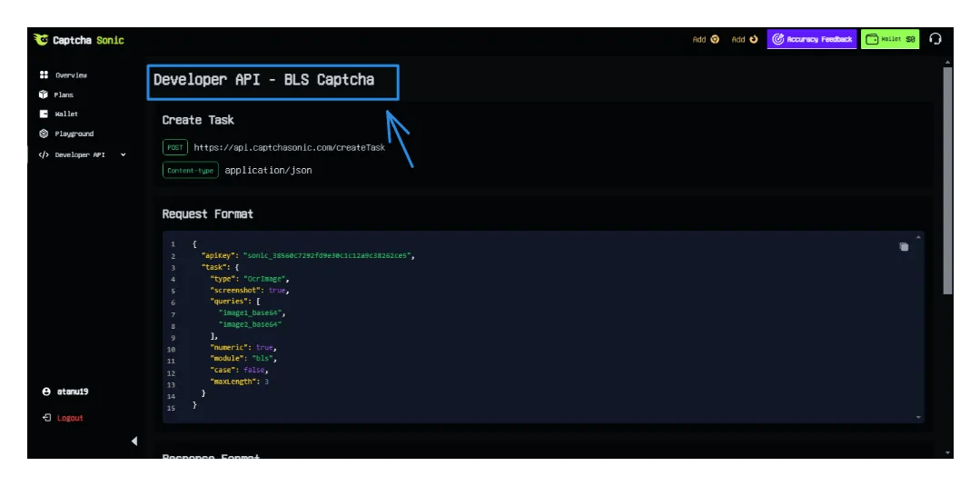Go to the Playground menu item
The image size is (980, 486).
point(74,134)
